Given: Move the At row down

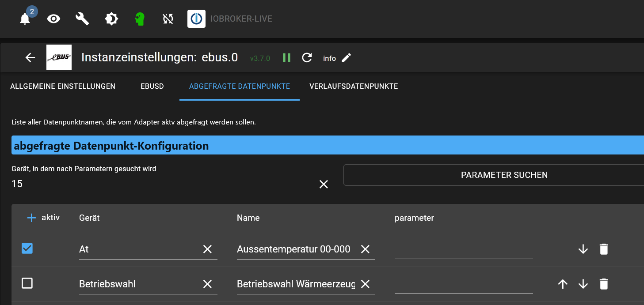Looking at the screenshot, I should (x=583, y=249).
